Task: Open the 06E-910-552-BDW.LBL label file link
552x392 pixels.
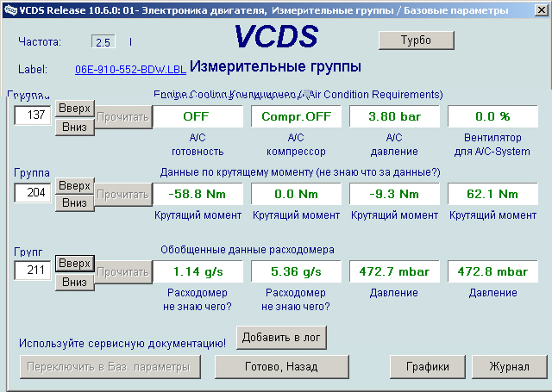Action: click(130, 70)
